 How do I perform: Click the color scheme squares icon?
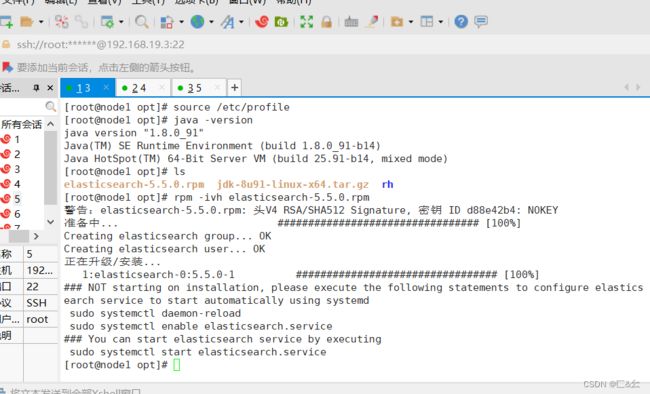click(167, 22)
